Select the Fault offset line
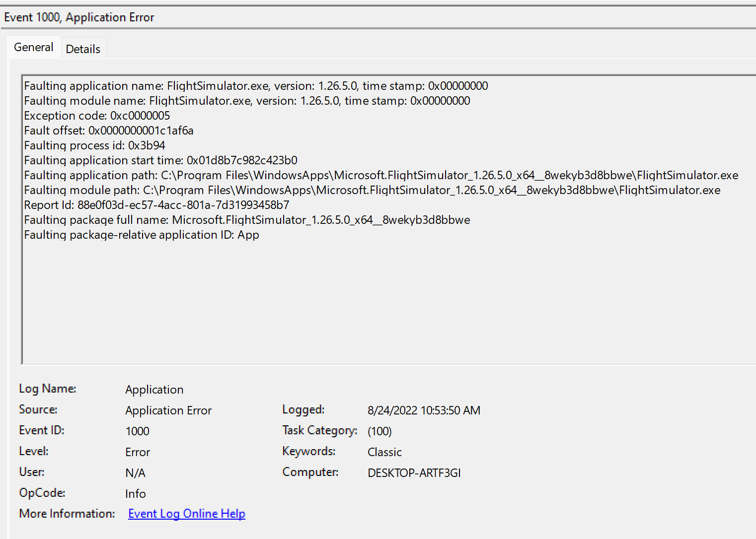The height and width of the screenshot is (539, 756). [109, 130]
